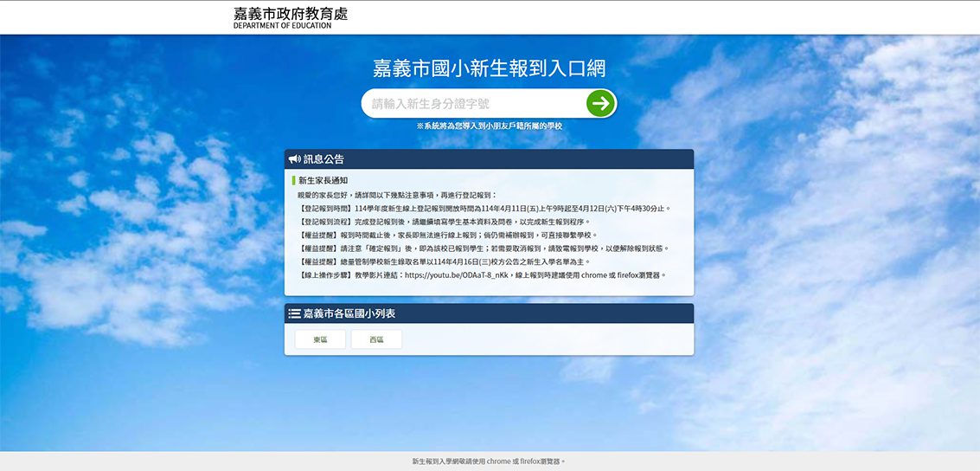Open the 東區 school list
This screenshot has width=980, height=471.
pyautogui.click(x=320, y=339)
